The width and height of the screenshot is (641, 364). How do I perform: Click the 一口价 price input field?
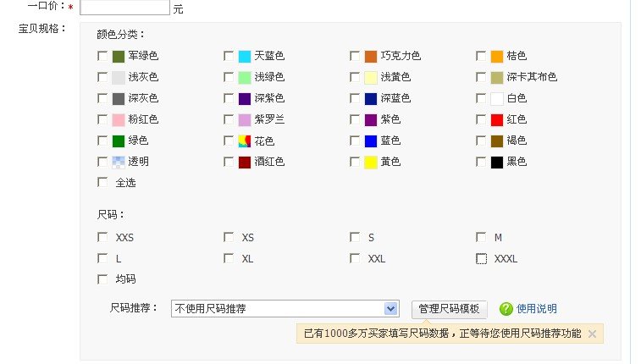(x=124, y=8)
